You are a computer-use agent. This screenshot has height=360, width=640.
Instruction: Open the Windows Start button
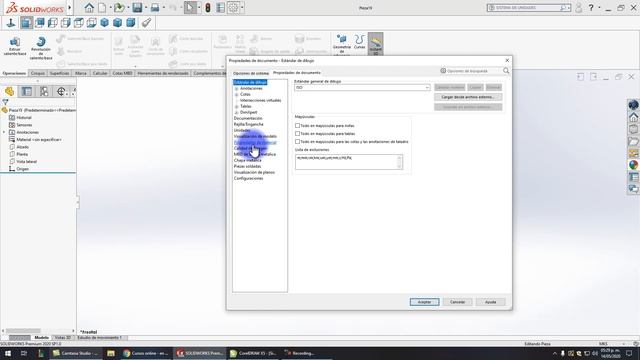[7, 353]
